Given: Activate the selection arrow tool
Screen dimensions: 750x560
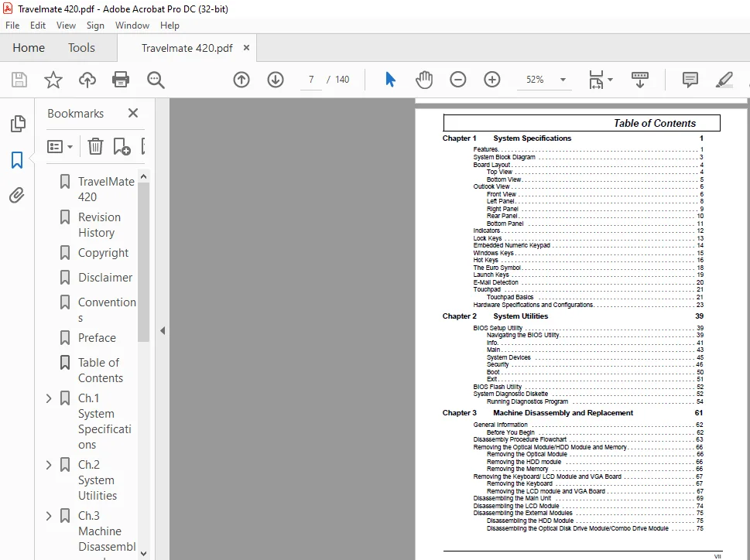Looking at the screenshot, I should point(390,80).
